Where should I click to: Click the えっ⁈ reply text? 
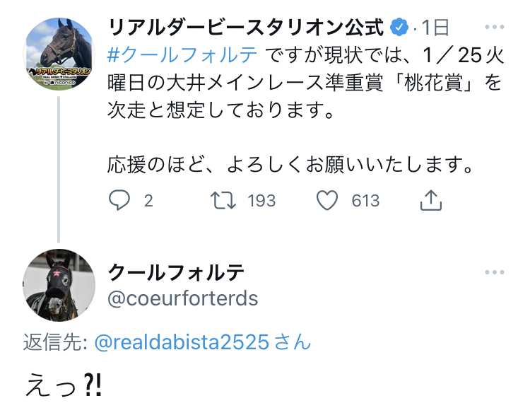pyautogui.click(x=64, y=385)
